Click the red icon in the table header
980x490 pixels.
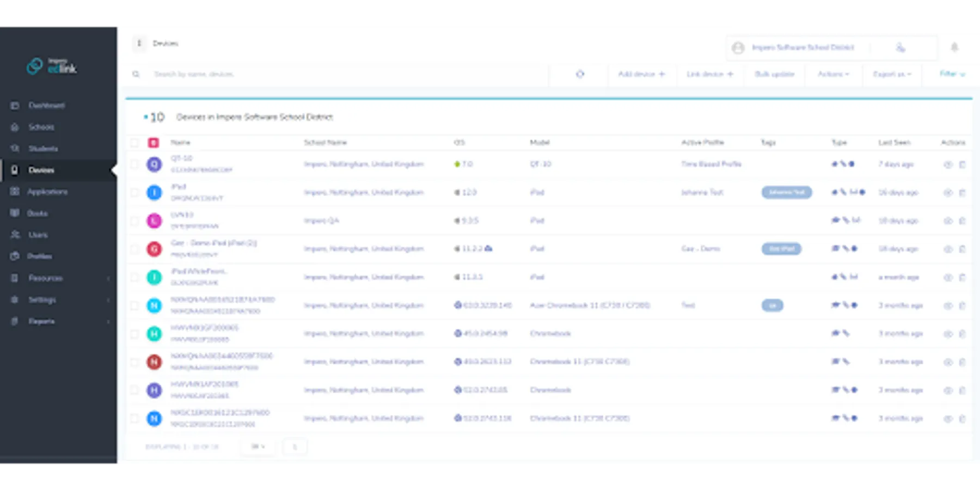154,143
